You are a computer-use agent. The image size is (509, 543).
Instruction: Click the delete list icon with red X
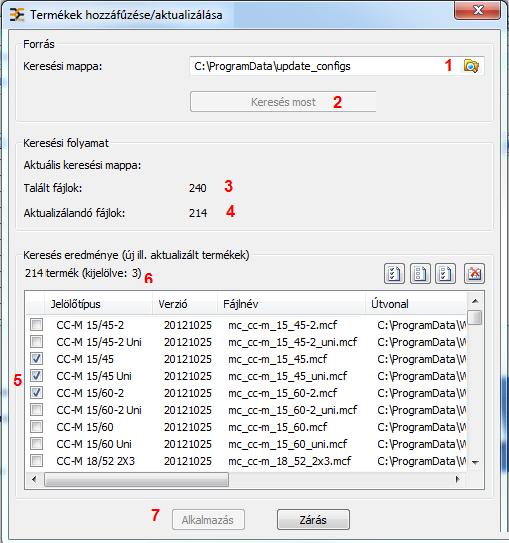coord(474,274)
